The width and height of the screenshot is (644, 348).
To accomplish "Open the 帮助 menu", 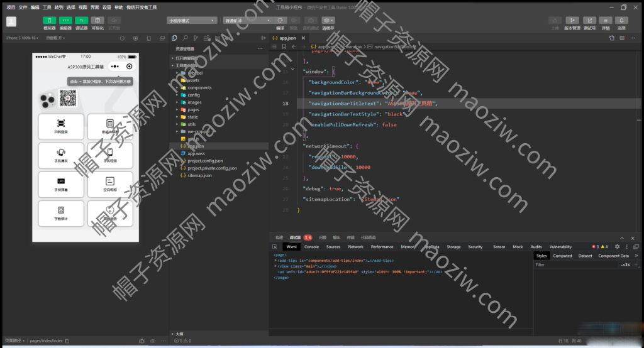I will point(119,8).
